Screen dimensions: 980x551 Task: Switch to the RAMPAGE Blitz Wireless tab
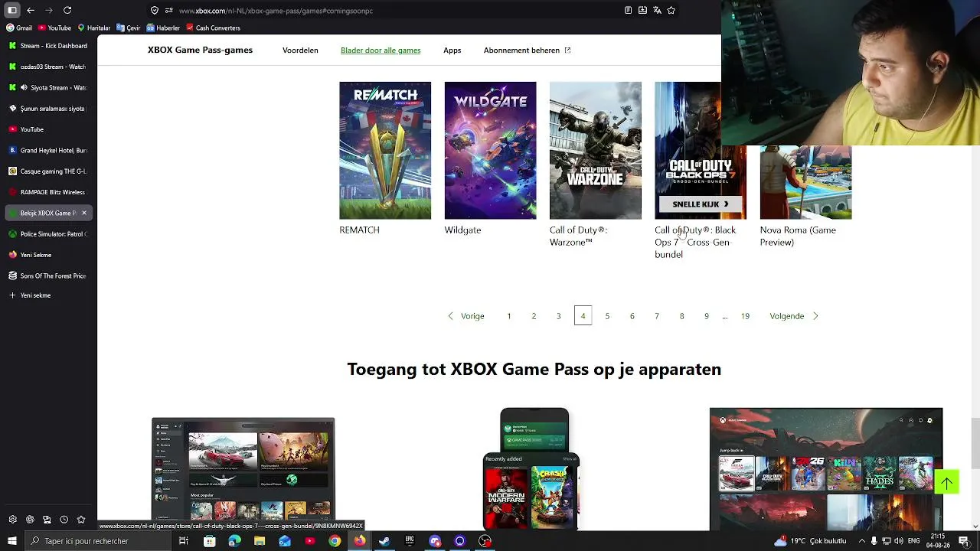point(48,192)
